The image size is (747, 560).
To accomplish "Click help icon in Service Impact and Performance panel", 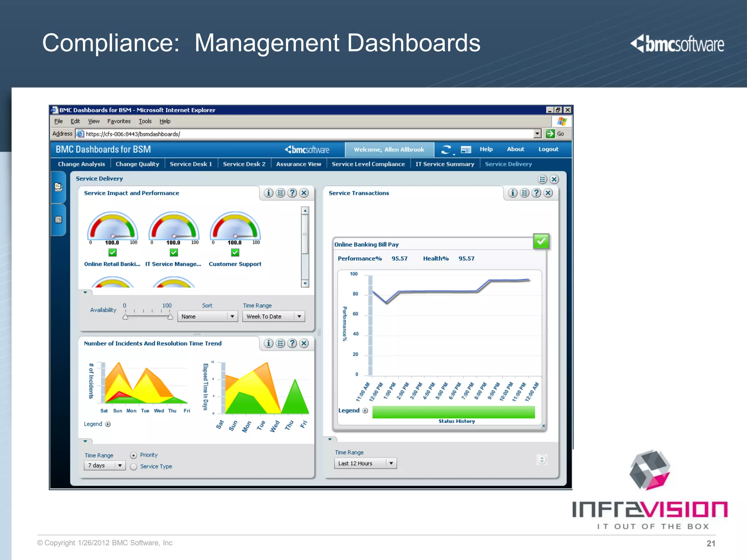I will [292, 193].
